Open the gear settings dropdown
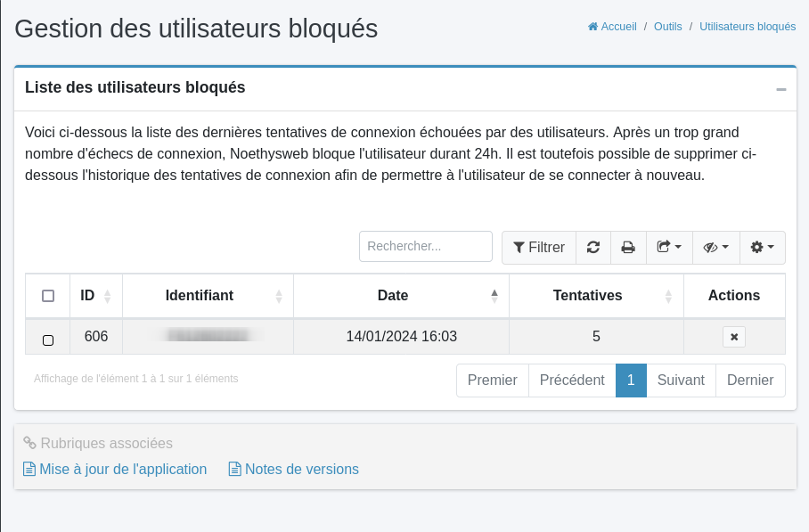Screen dimensions: 809x532 pyautogui.click(x=762, y=248)
